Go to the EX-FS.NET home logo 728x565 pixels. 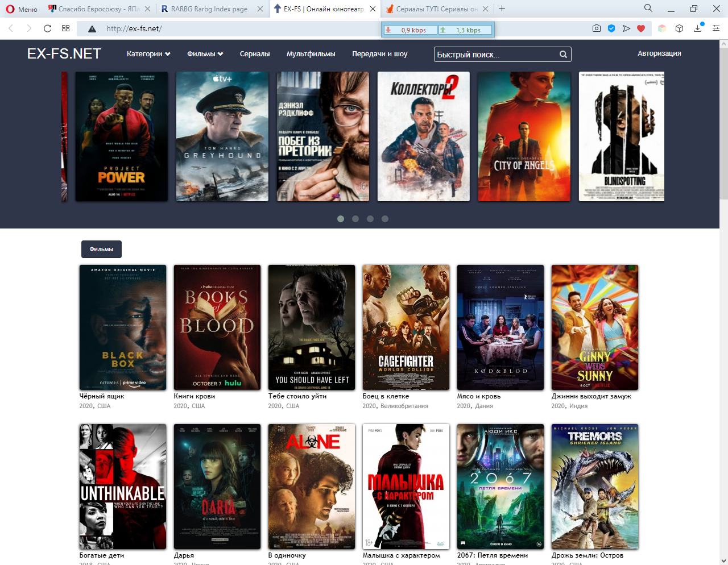pyautogui.click(x=64, y=53)
